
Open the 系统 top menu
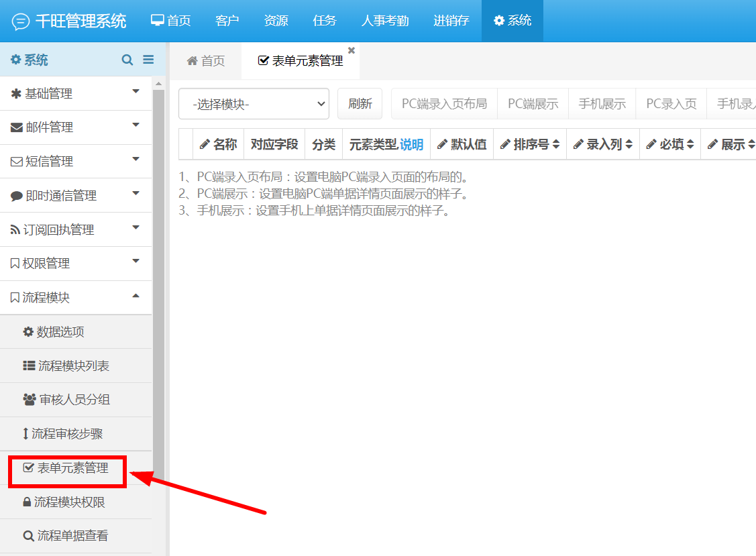(512, 21)
